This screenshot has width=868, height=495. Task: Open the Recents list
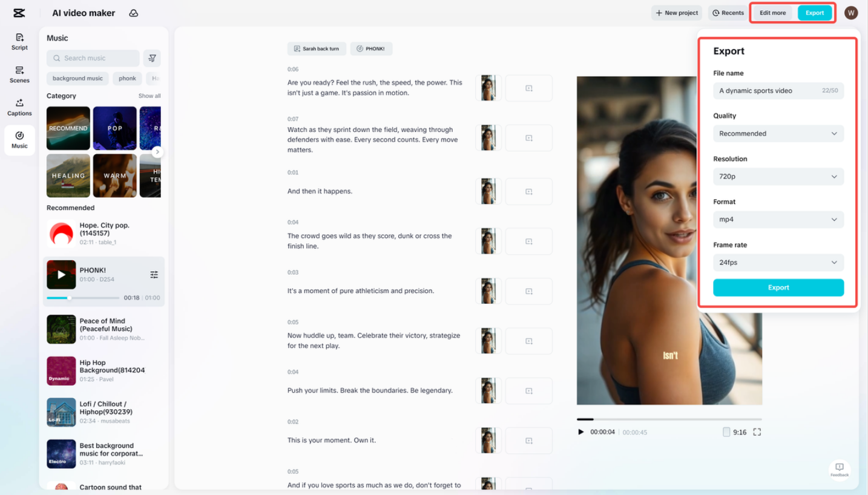(728, 13)
